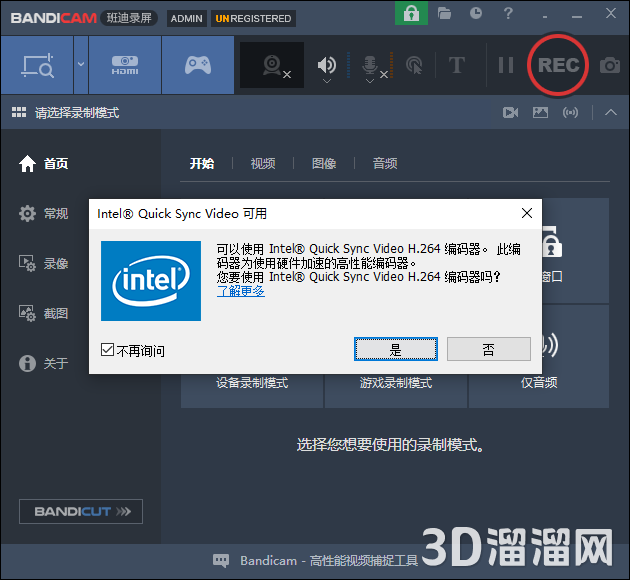The image size is (630, 580).
Task: Select the gamepad game recording mode
Action: pyautogui.click(x=198, y=65)
